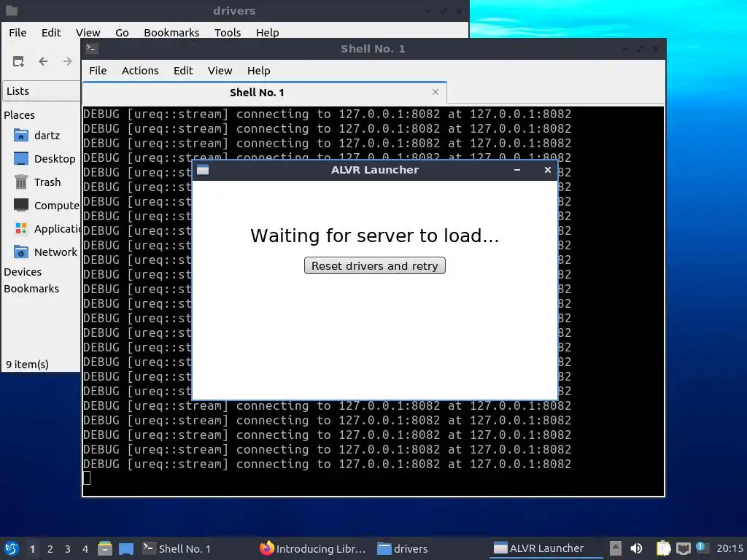Open the start menu in taskbar
This screenshot has height=560, width=747.
pos(12,548)
